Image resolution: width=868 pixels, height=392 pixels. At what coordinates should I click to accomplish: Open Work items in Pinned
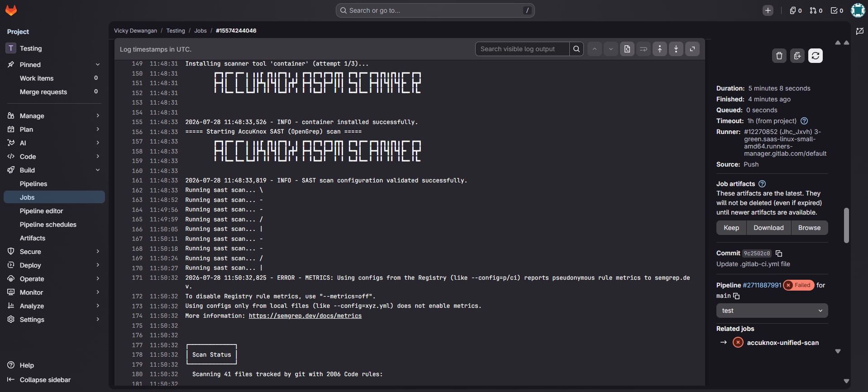pos(54,78)
